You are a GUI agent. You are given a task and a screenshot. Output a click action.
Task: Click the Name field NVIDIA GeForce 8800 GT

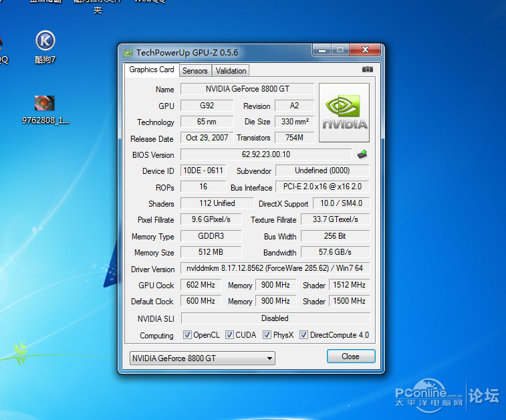(x=247, y=89)
